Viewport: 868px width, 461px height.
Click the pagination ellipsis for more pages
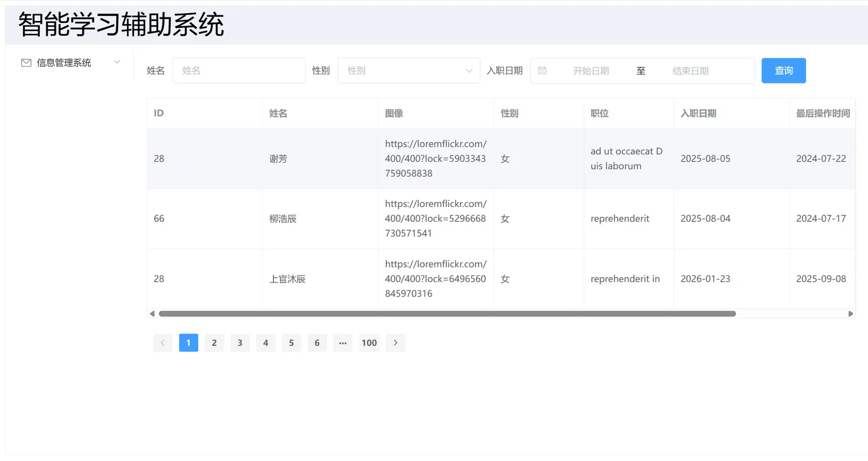tap(343, 343)
